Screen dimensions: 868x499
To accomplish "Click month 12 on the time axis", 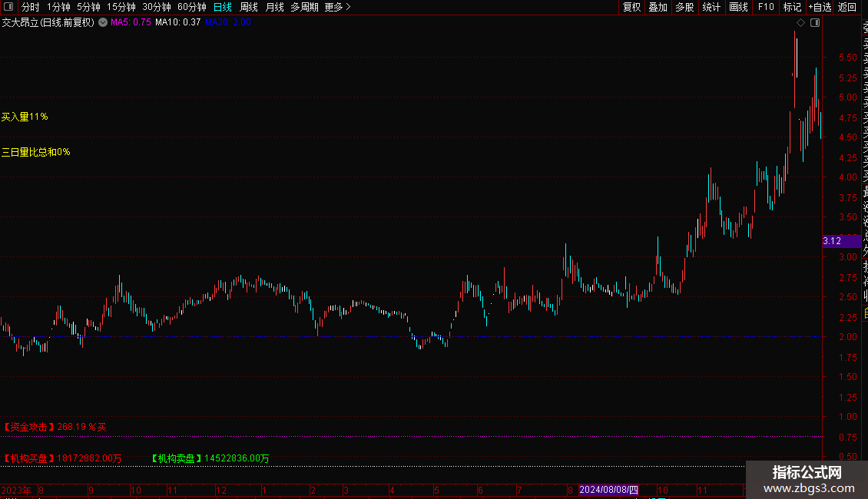I will pyautogui.click(x=221, y=490).
